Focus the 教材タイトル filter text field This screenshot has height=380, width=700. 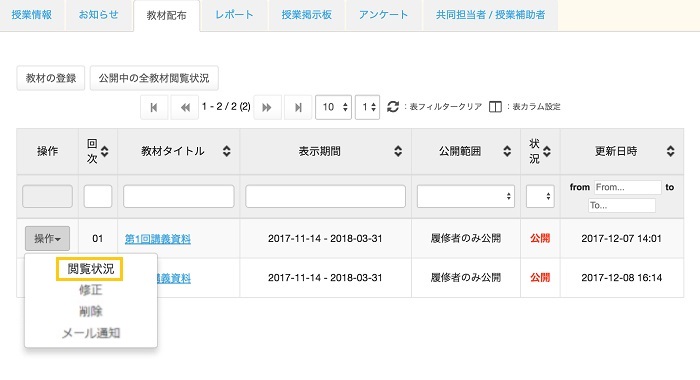click(179, 196)
